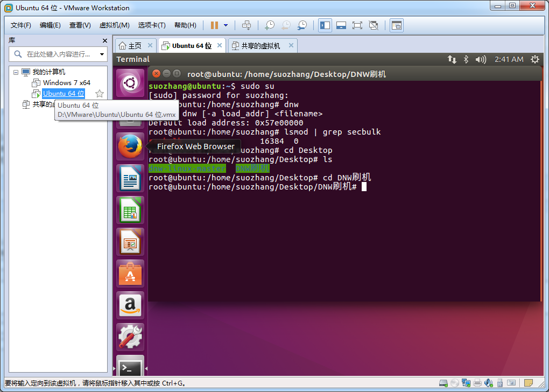Close the terminal window with red button
549x392 pixels.
pos(157,74)
